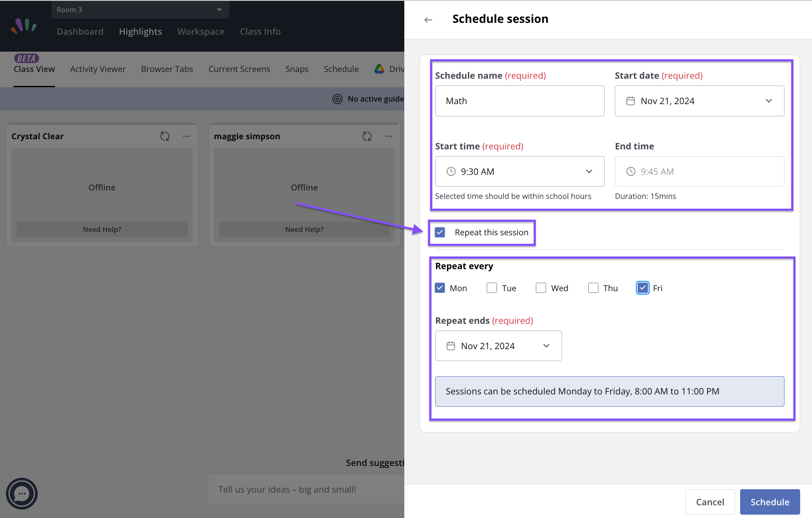Screen dimensions: 812x518
Task: Click the clock icon in End time
Action: pos(631,171)
